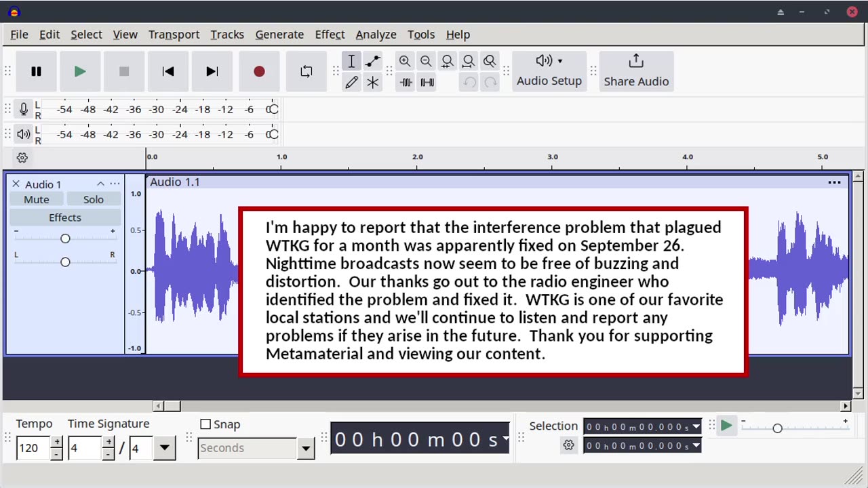The width and height of the screenshot is (868, 488).
Task: Skip to end of the project
Action: tap(212, 71)
